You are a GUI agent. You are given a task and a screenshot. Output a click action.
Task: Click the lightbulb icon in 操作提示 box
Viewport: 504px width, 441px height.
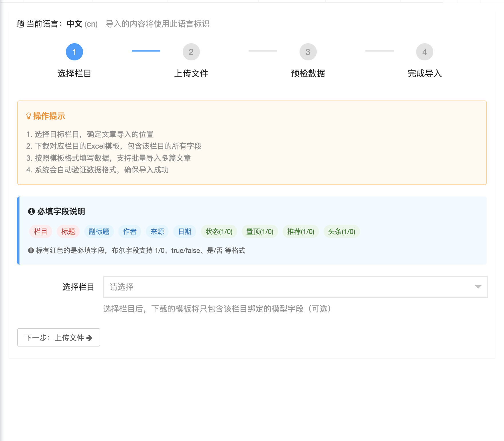click(x=29, y=116)
